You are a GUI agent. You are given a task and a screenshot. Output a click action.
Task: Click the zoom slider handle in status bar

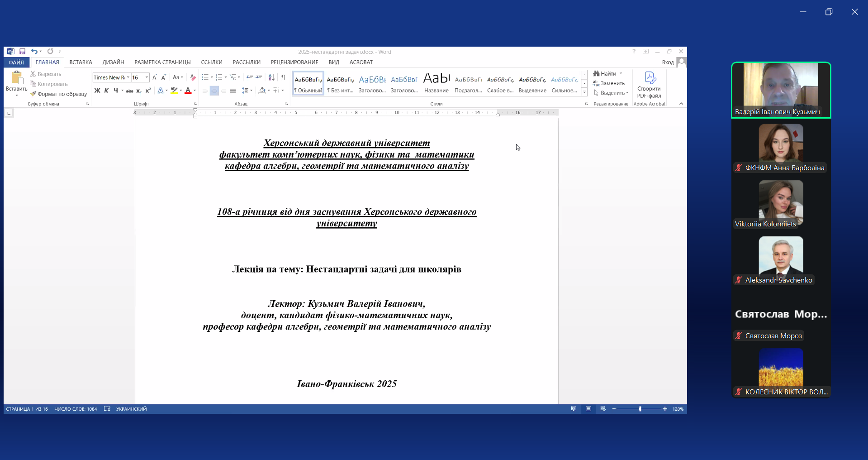(x=640, y=409)
